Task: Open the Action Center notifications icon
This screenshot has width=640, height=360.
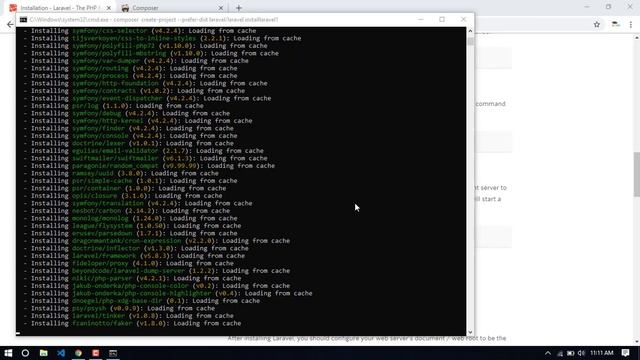Action: click(x=626, y=353)
